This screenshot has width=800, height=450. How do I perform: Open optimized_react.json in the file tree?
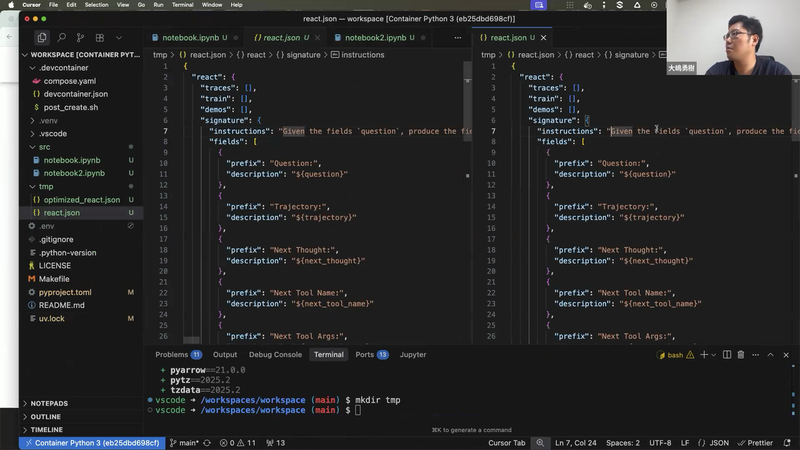coord(82,200)
